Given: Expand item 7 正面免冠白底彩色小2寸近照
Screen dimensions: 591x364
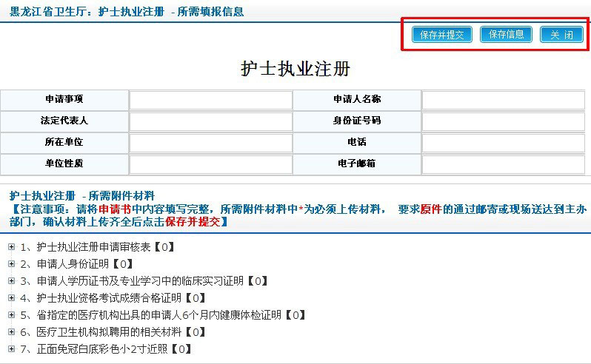Looking at the screenshot, I should (11, 348).
